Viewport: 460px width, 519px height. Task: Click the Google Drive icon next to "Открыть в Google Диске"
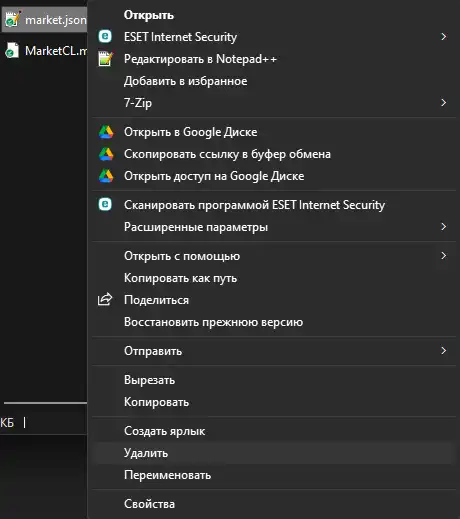point(106,132)
